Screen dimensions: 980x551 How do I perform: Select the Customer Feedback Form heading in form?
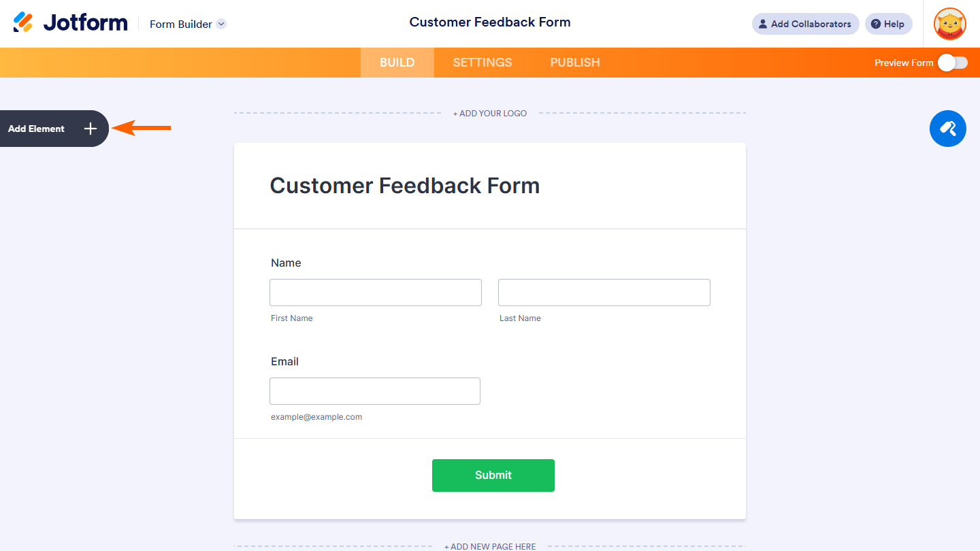point(405,186)
